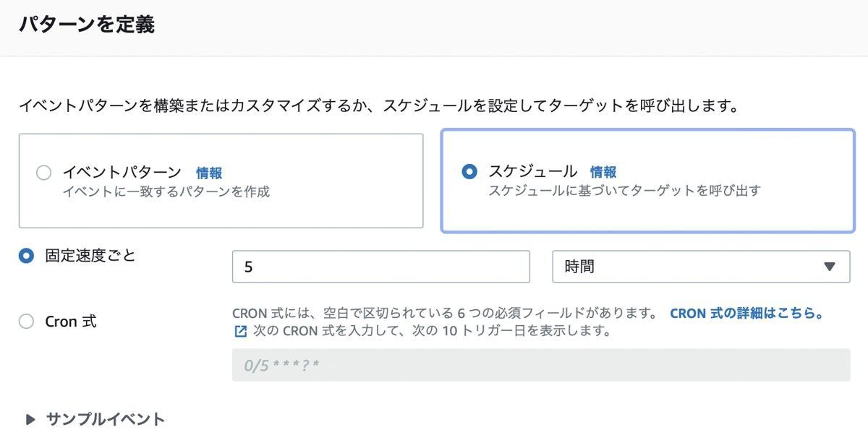Click the rate value field showing 5
The height and width of the screenshot is (448, 868).
(380, 266)
